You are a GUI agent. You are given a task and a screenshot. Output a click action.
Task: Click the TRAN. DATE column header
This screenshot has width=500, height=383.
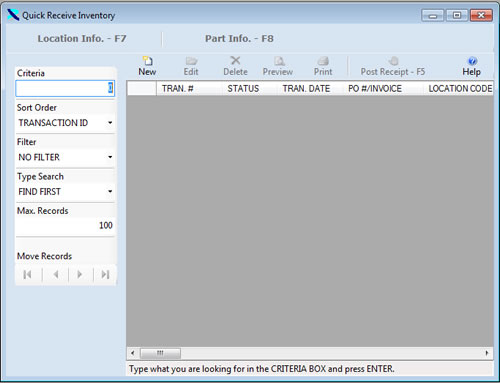(x=310, y=89)
